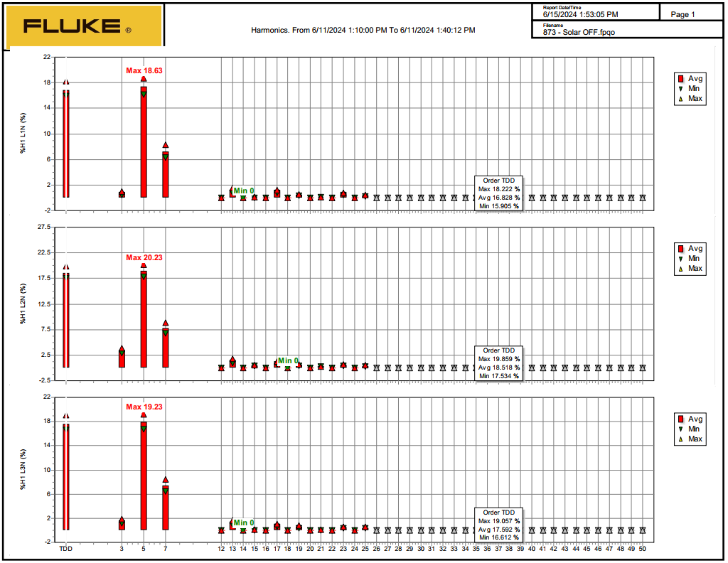Select the 7th harmonic bar in L3N chart
The height and width of the screenshot is (563, 728).
[x=166, y=508]
